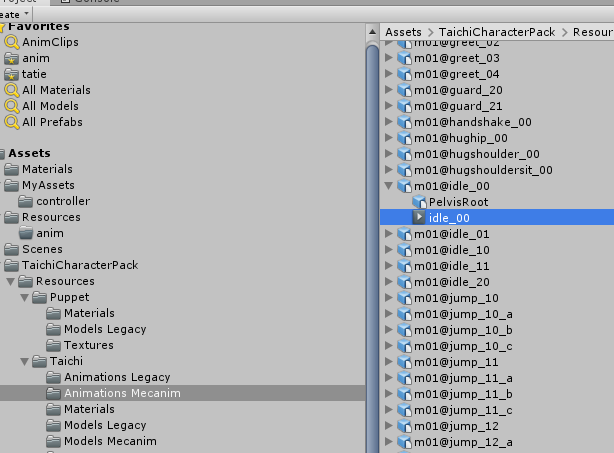Click the All Models search icon
Image resolution: width=614 pixels, height=453 pixels.
point(11,106)
